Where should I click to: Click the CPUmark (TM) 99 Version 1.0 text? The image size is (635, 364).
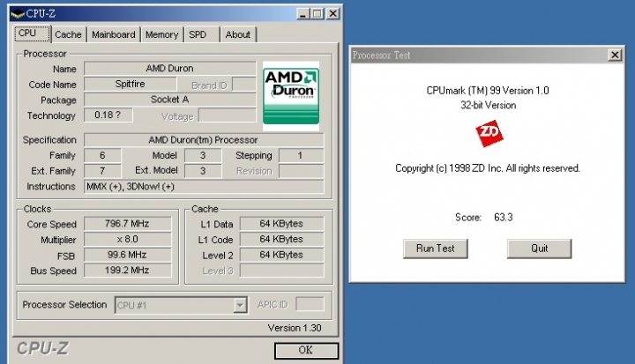pos(488,91)
